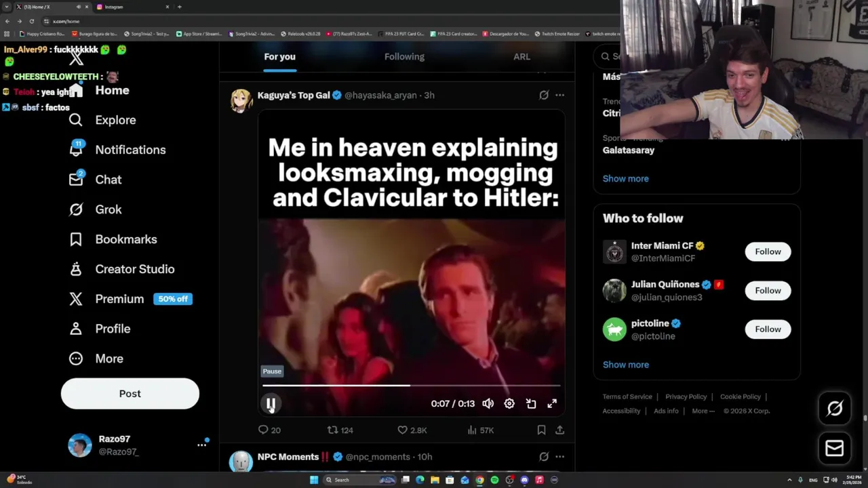
Task: Bookmark Kaguya's Top Gal post
Action: click(541, 430)
